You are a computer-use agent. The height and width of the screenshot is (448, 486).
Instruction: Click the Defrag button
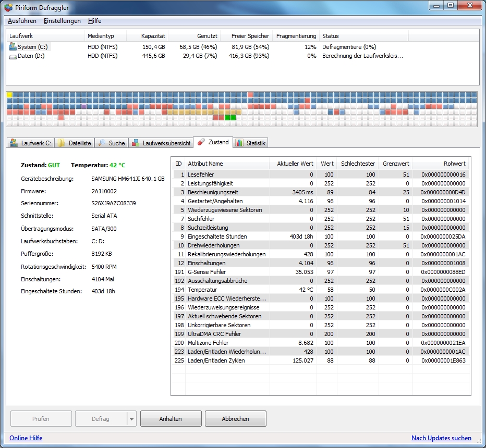[101, 419]
